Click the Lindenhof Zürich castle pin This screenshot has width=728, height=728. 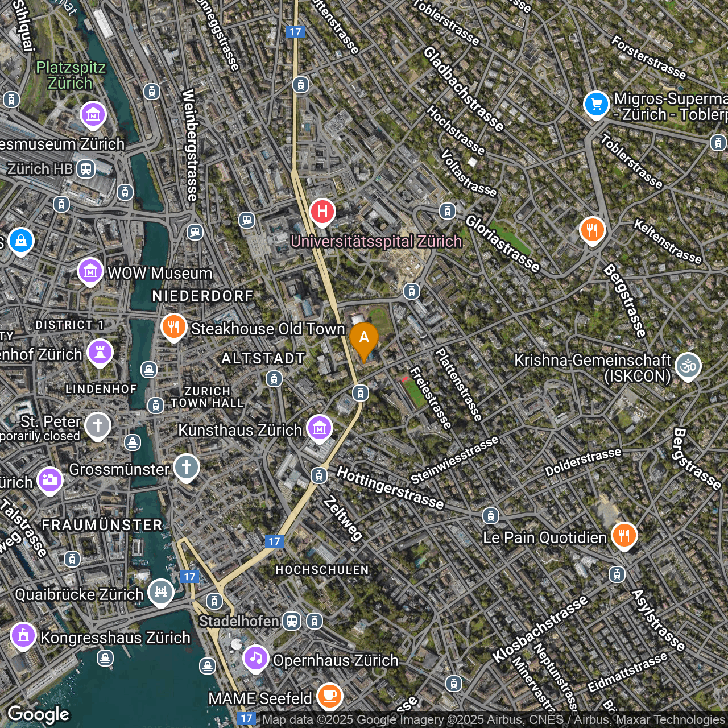100,353
